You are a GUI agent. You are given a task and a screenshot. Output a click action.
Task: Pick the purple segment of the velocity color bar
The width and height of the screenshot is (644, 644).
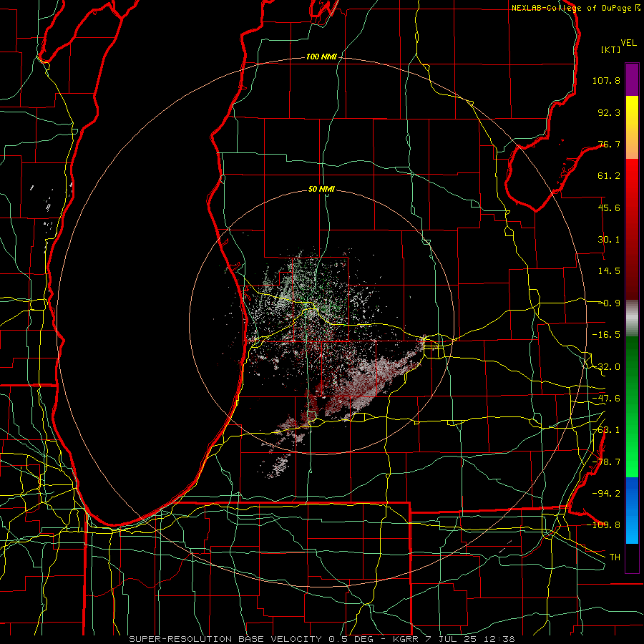coord(632,79)
